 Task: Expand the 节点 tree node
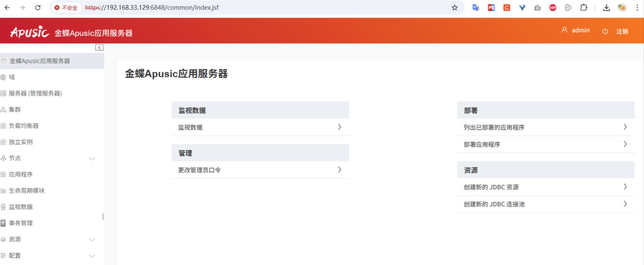pyautogui.click(x=92, y=158)
